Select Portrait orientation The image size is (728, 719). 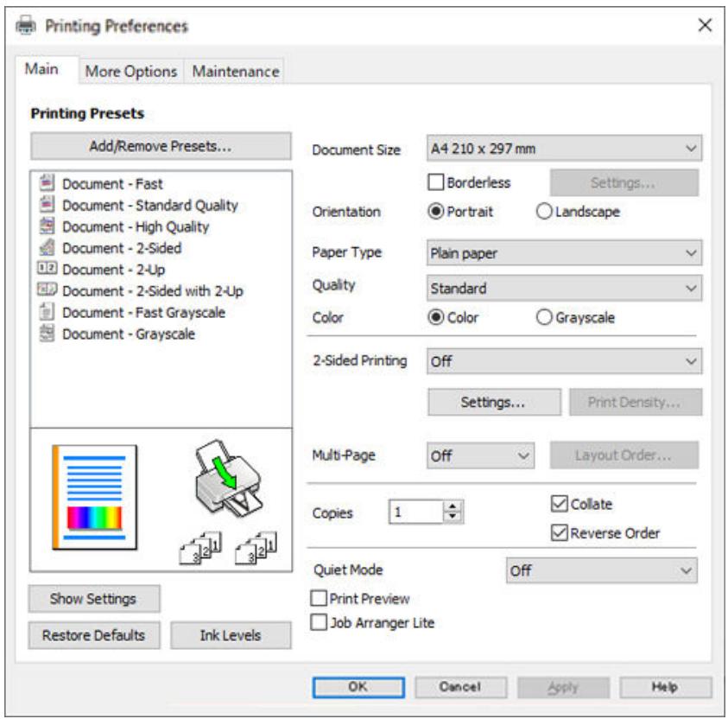tap(435, 212)
